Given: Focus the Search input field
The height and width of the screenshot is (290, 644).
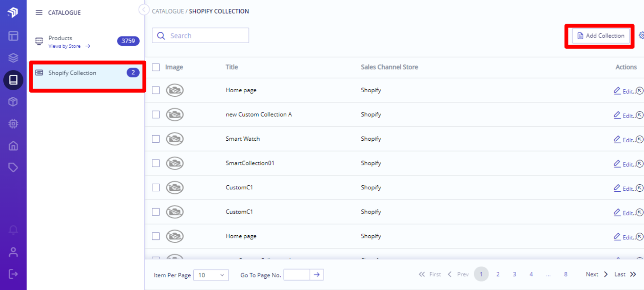Looking at the screenshot, I should point(200,36).
